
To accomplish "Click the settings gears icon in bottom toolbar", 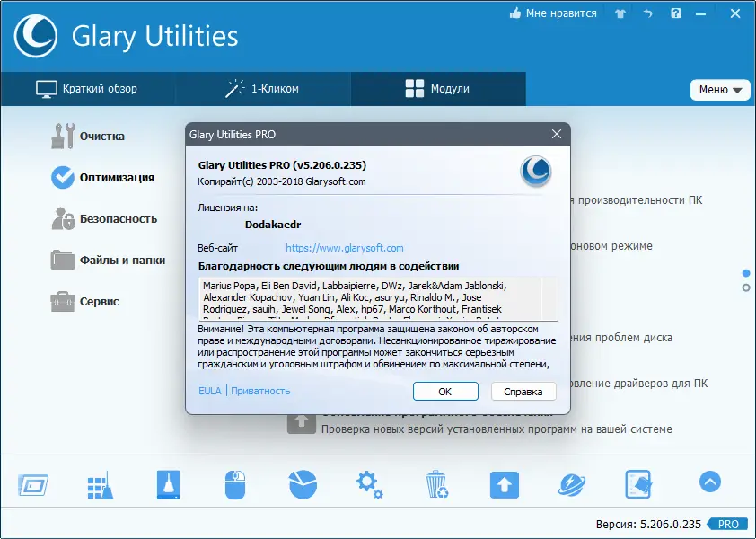I will (369, 482).
